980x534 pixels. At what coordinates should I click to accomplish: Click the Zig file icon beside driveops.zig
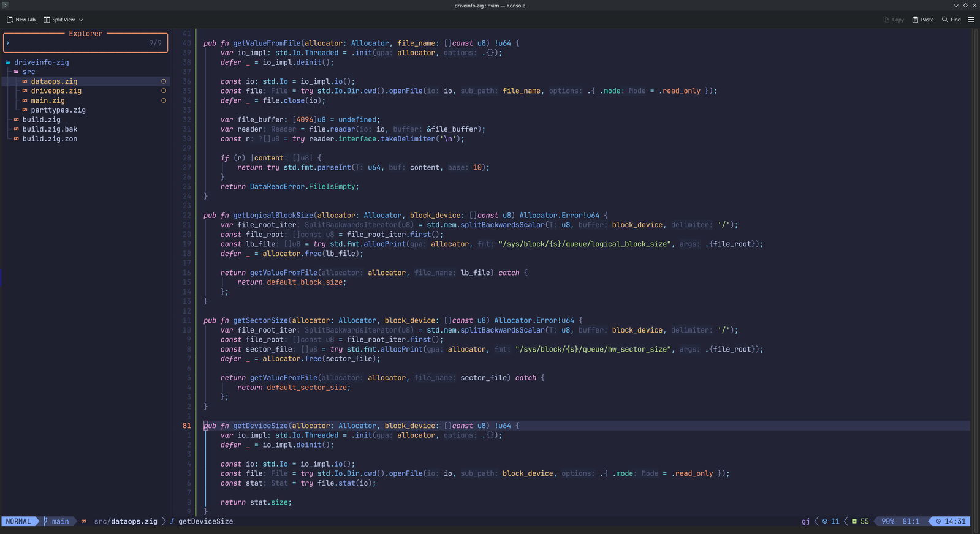tap(25, 91)
